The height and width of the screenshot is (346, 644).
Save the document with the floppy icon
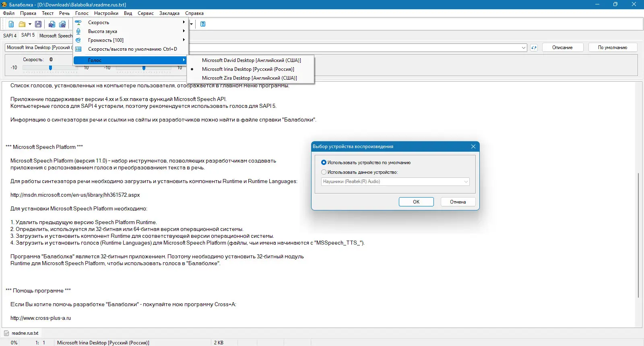[x=38, y=24]
